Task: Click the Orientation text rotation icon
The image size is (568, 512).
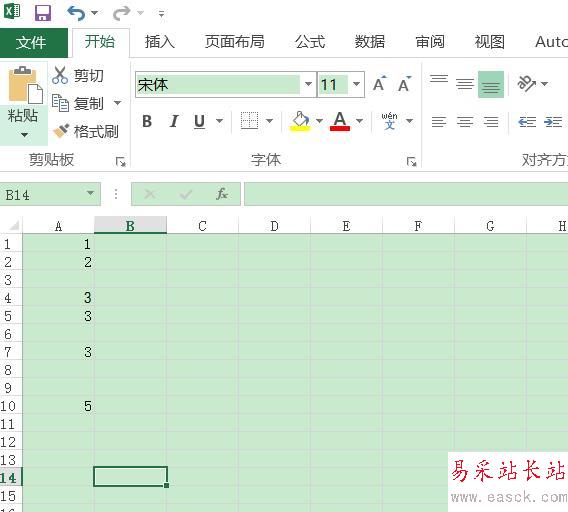Action: (x=526, y=84)
